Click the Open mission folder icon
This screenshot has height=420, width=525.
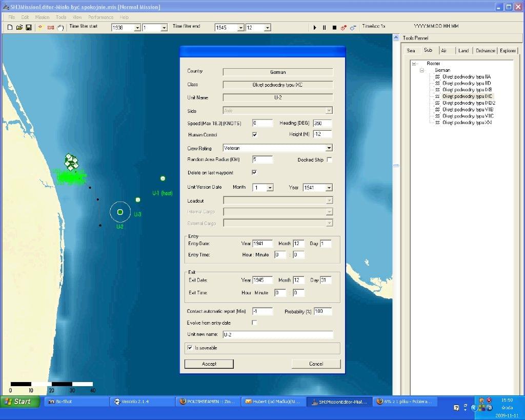click(19, 27)
